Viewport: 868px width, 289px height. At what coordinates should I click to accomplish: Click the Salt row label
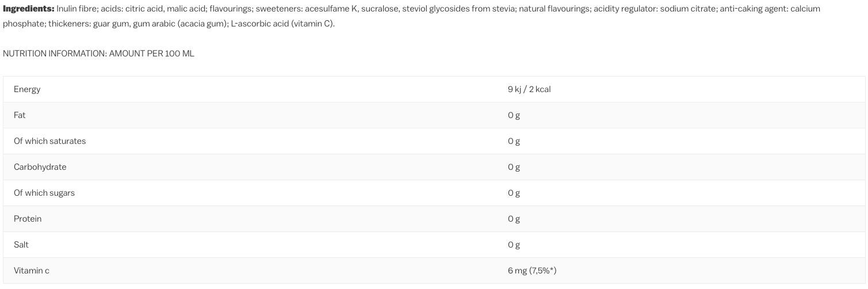tap(21, 245)
